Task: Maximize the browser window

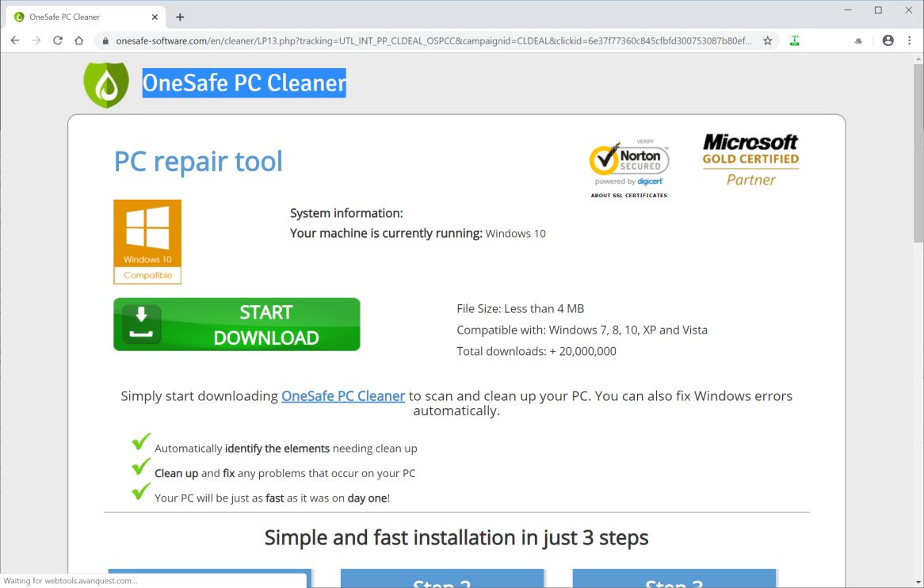Action: point(878,10)
